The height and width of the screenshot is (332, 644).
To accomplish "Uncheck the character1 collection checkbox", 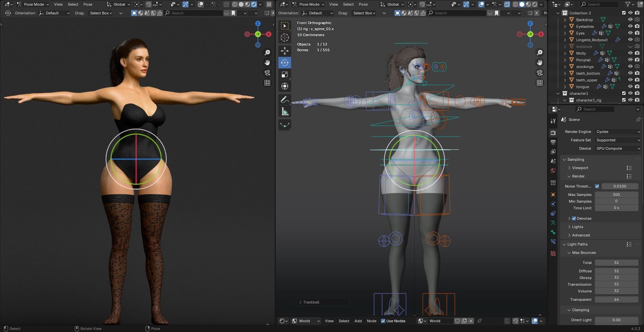I will (624, 93).
